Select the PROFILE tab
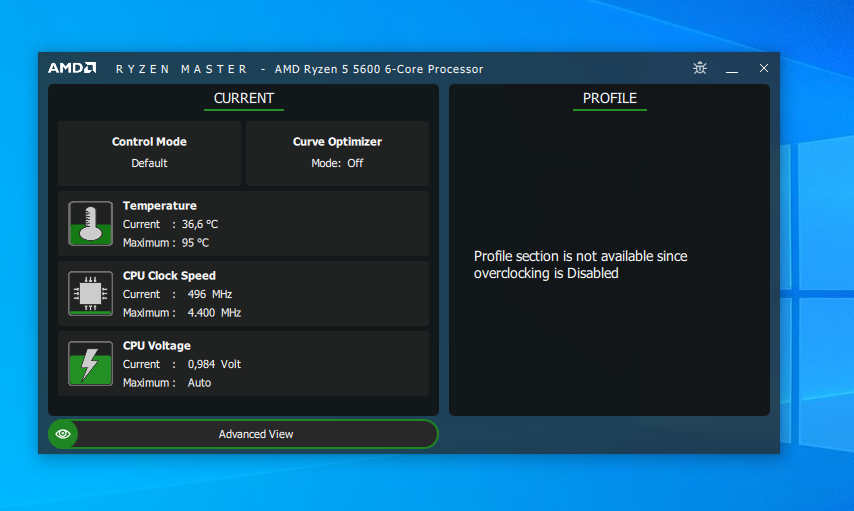 click(x=609, y=99)
